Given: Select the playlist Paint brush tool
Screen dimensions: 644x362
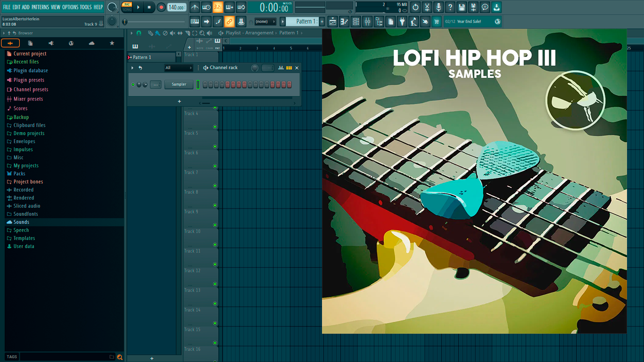Looking at the screenshot, I should tap(157, 33).
